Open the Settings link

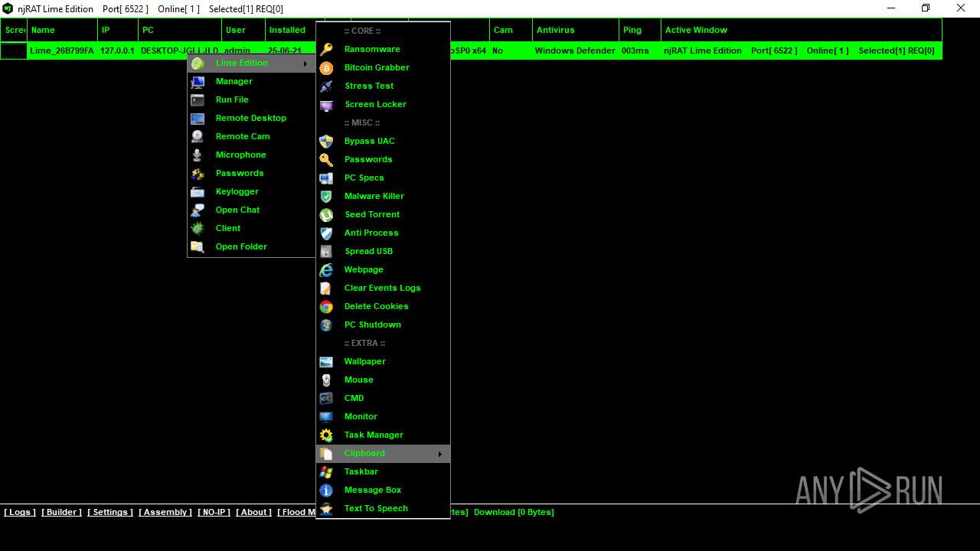(x=110, y=512)
